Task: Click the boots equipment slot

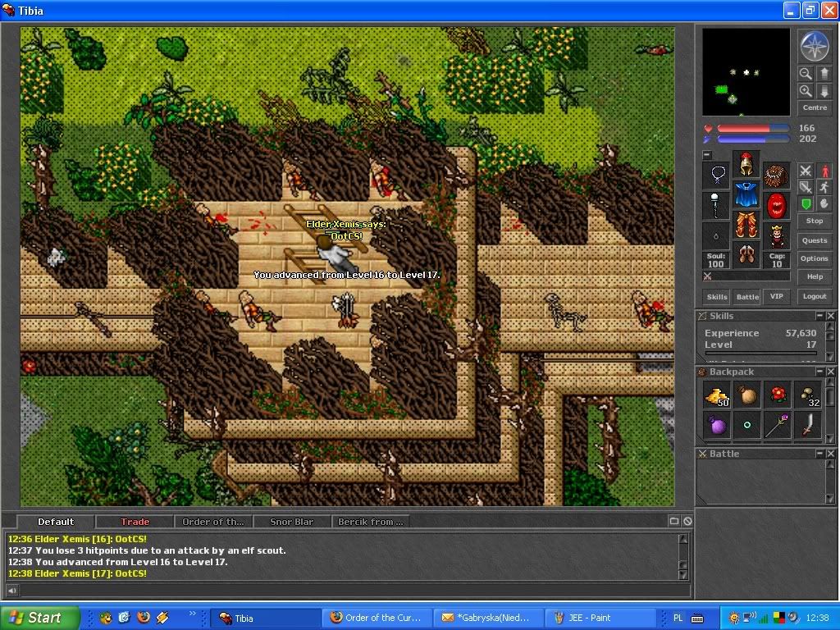Action: point(746,254)
